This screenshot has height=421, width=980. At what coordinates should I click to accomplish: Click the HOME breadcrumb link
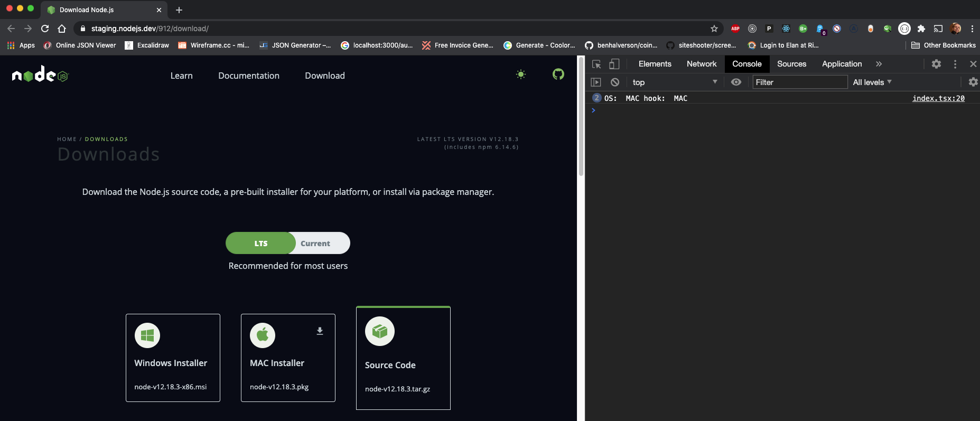tap(67, 139)
